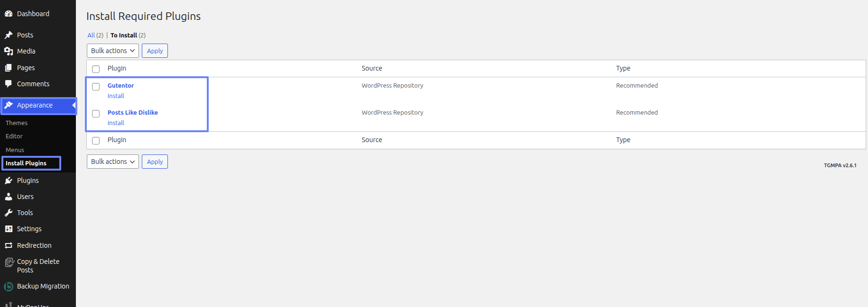Click the Plugins plug icon
Image resolution: width=868 pixels, height=307 pixels.
pos(9,181)
